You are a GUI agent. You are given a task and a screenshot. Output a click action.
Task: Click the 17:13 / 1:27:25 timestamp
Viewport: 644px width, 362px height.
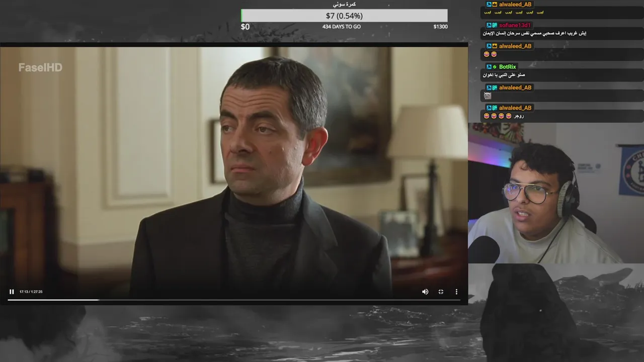pos(31,292)
